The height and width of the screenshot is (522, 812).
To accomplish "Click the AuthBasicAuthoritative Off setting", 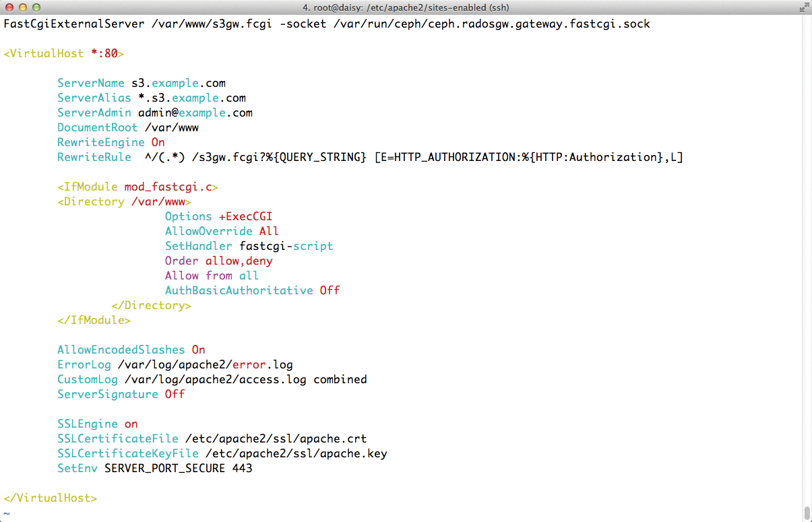I will coord(251,290).
